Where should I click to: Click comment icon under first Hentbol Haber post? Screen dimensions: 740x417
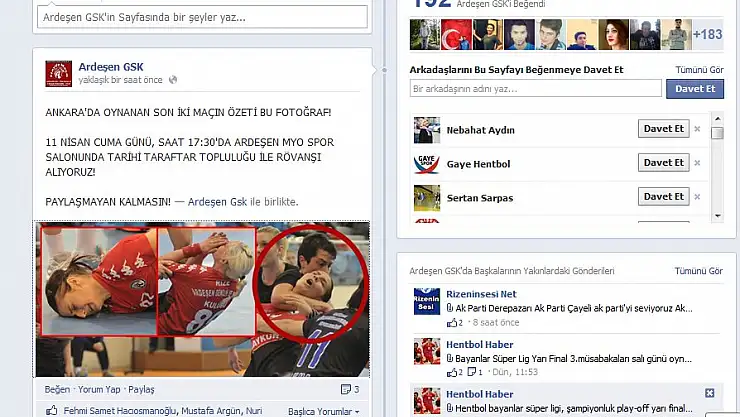(x=471, y=372)
